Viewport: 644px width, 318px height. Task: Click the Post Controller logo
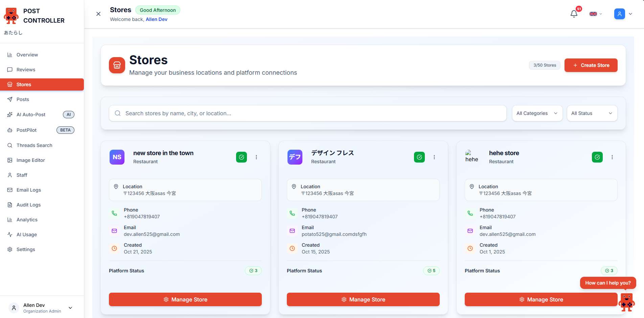(x=11, y=16)
